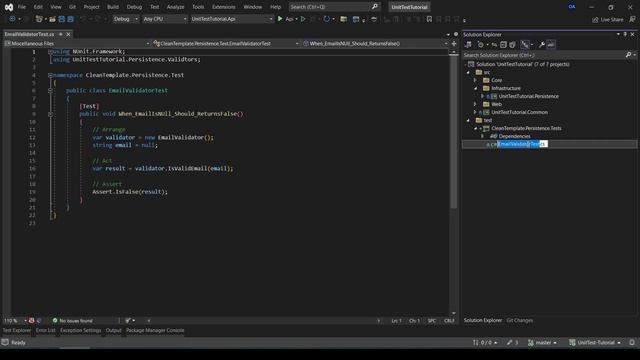Close the EmailValidatorTest.cs tab
The height and width of the screenshot is (360, 640).
[68, 34]
